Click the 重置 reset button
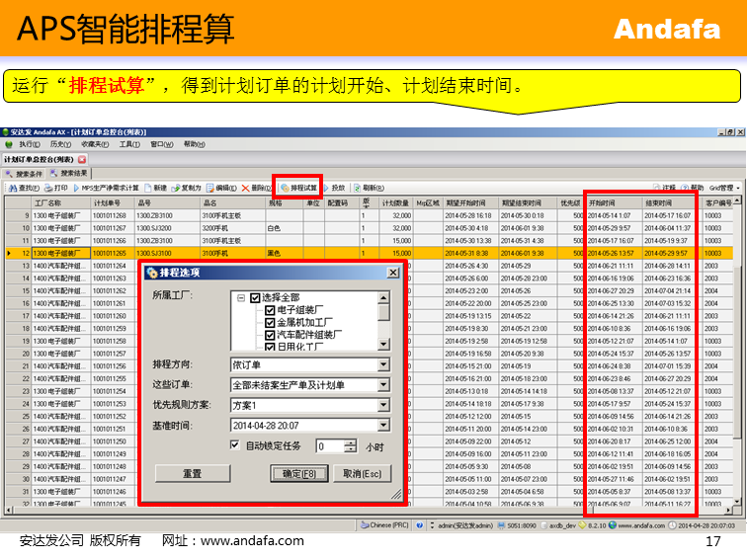This screenshot has width=747, height=560. click(193, 473)
